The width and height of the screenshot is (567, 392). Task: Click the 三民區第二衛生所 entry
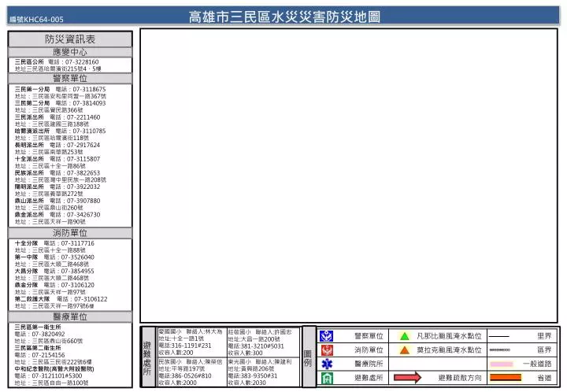pyautogui.click(x=38, y=348)
